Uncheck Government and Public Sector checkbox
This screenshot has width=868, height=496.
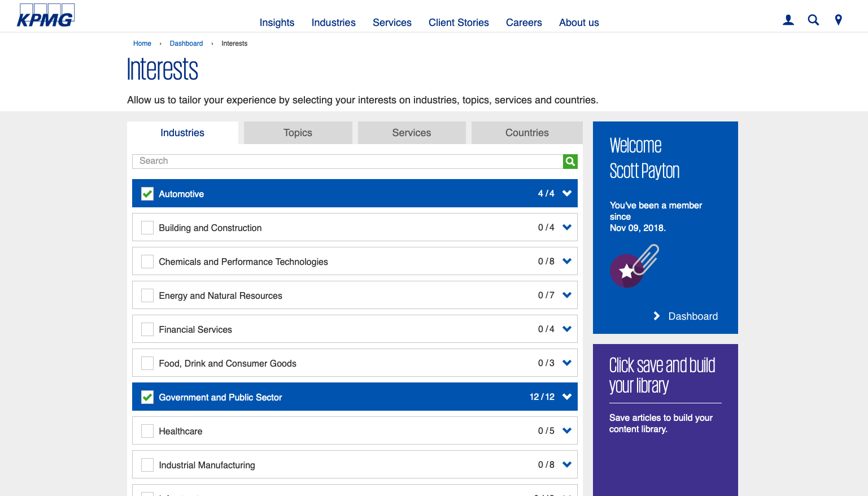click(x=147, y=397)
